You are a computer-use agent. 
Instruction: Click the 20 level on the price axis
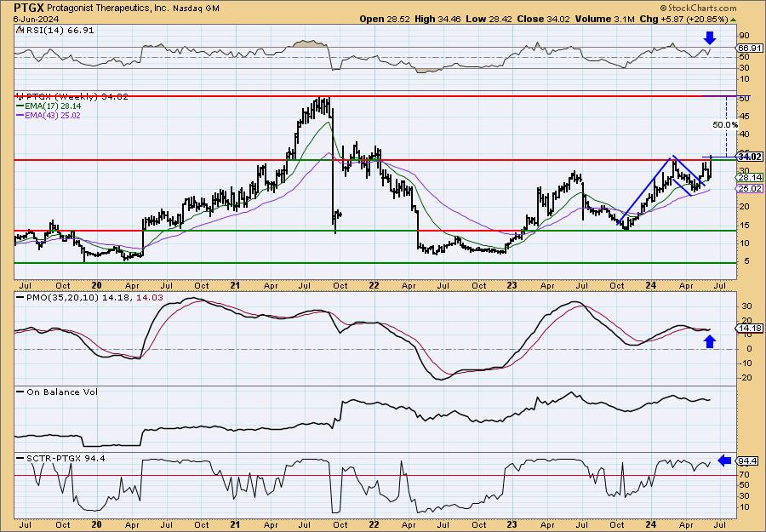(x=744, y=207)
